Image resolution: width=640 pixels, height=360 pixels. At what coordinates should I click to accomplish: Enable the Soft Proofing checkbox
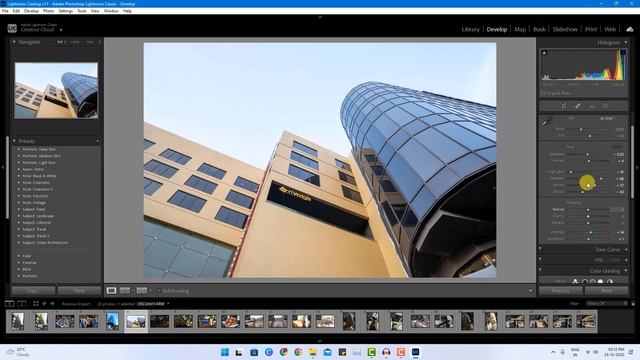[159, 291]
